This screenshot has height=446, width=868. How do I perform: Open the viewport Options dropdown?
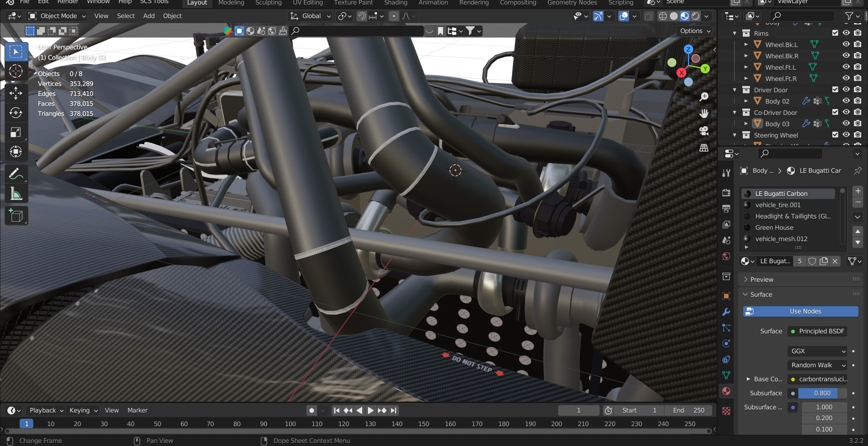point(695,31)
